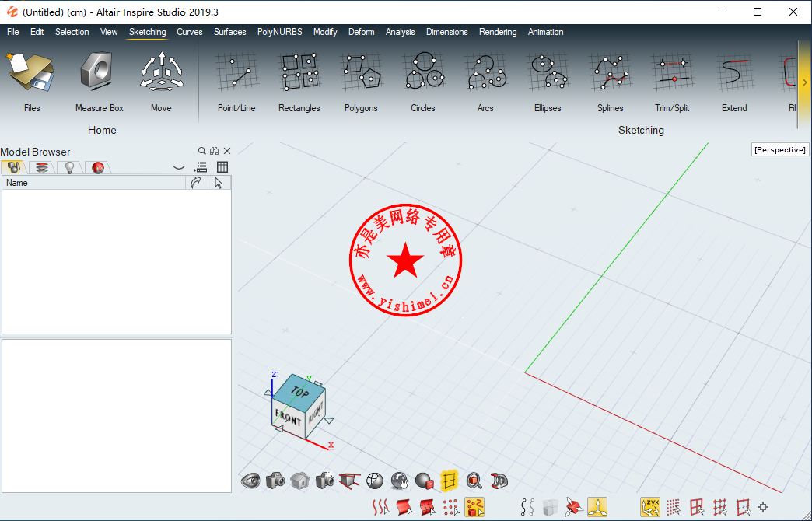The height and width of the screenshot is (521, 812).
Task: Activate the Move tool
Action: (161, 82)
